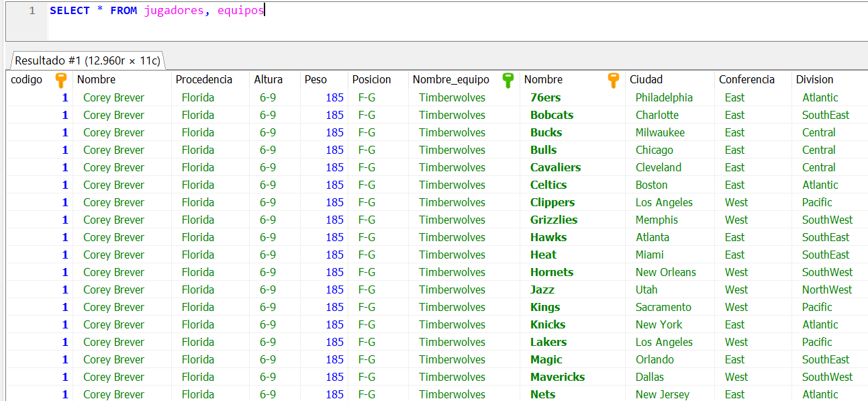The width and height of the screenshot is (868, 401).
Task: Click Florida in the Kings row
Action: (198, 307)
